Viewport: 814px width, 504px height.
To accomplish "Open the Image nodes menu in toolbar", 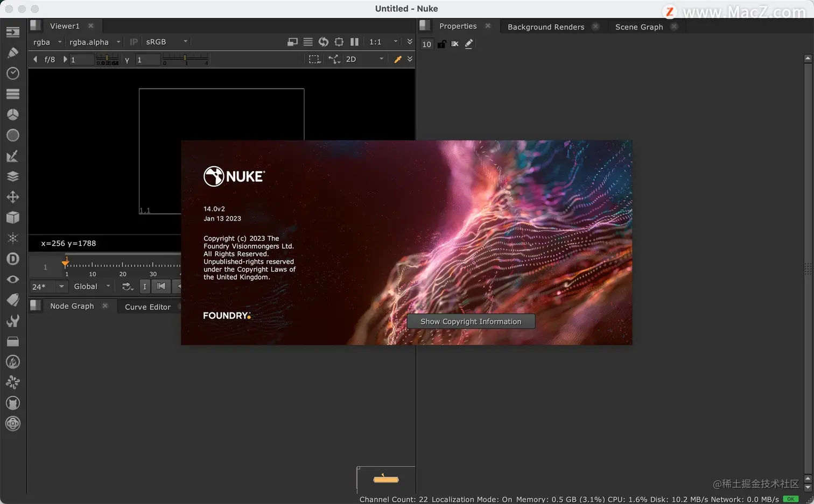I will point(13,32).
